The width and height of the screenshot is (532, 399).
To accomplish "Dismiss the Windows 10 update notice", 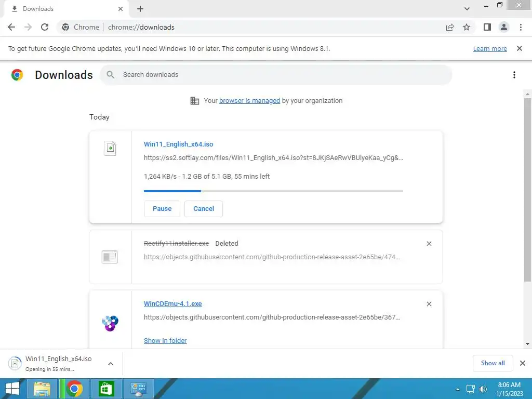I will tap(520, 48).
